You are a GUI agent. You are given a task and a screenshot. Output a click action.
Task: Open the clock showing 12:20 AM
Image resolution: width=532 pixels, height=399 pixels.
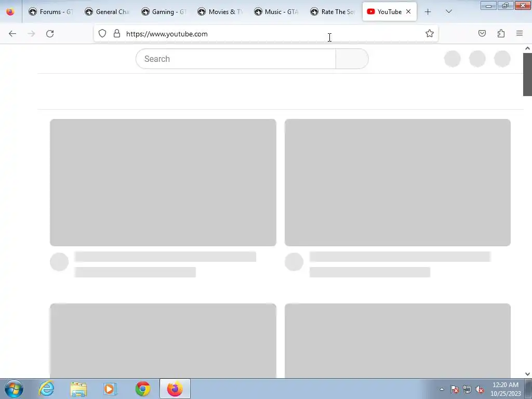tap(506, 389)
